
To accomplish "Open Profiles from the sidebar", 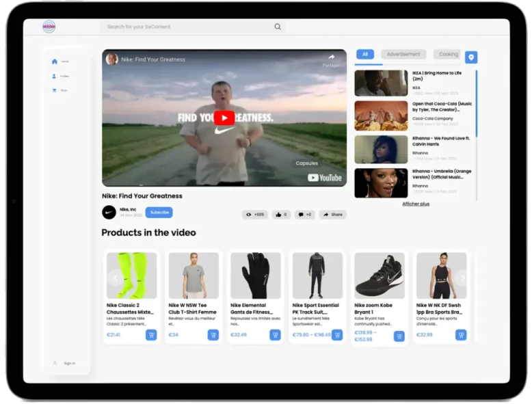I will [x=55, y=76].
